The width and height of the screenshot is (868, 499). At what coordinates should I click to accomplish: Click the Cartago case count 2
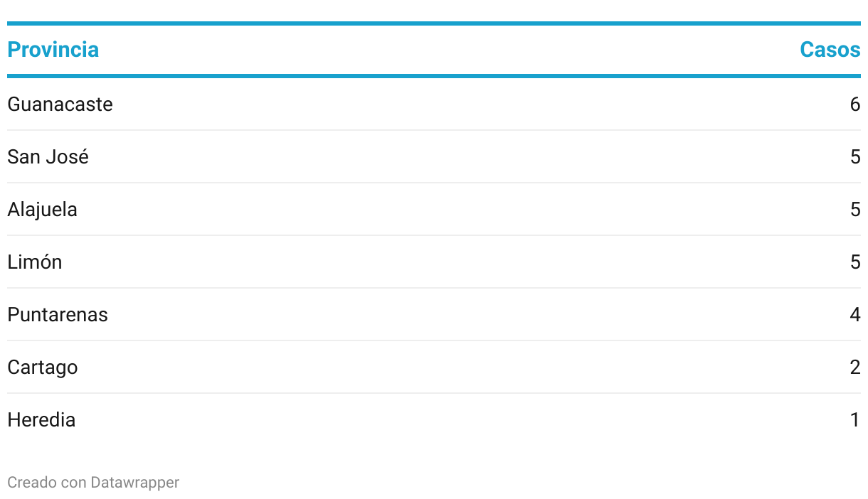point(855,367)
